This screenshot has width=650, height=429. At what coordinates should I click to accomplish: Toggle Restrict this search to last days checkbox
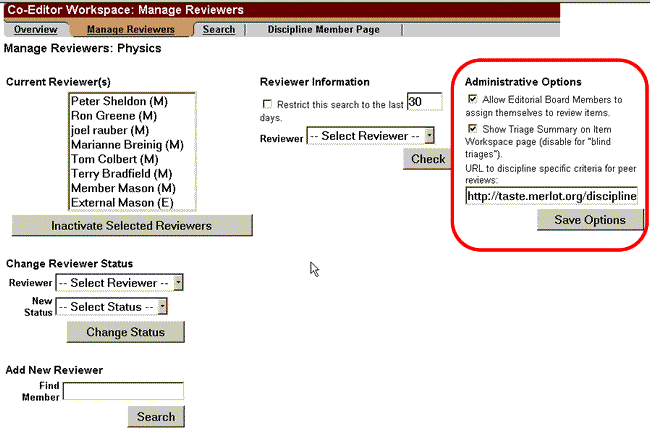pyautogui.click(x=266, y=104)
